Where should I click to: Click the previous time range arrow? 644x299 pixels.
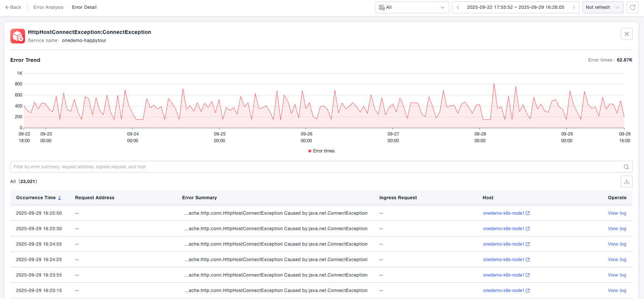click(x=458, y=7)
